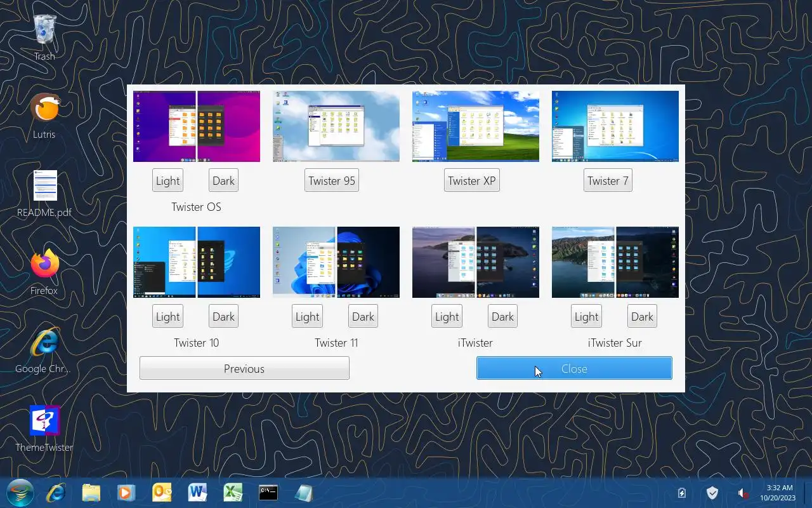Close the theme picker dialog

pos(574,368)
